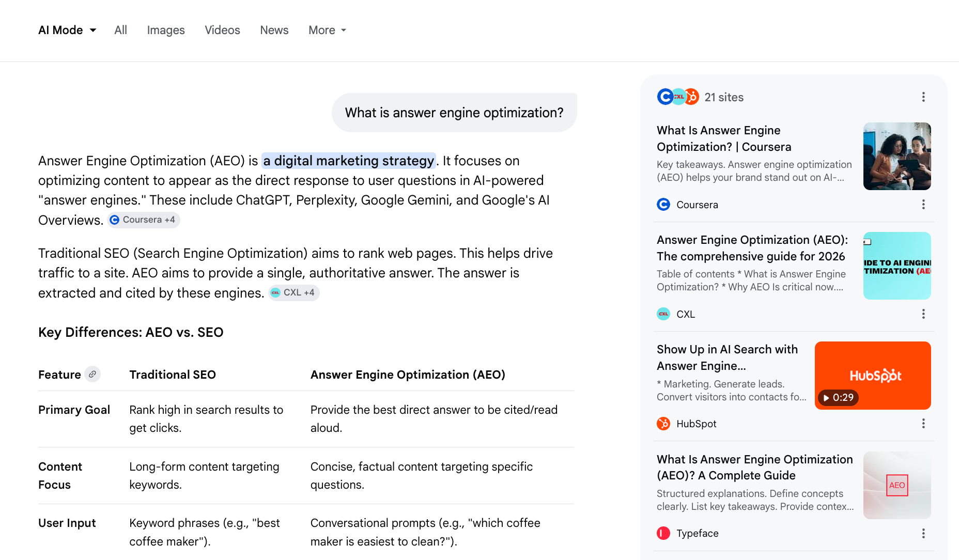Open the three-dot menu next to 21 sites
The width and height of the screenshot is (959, 560).
[x=923, y=97]
